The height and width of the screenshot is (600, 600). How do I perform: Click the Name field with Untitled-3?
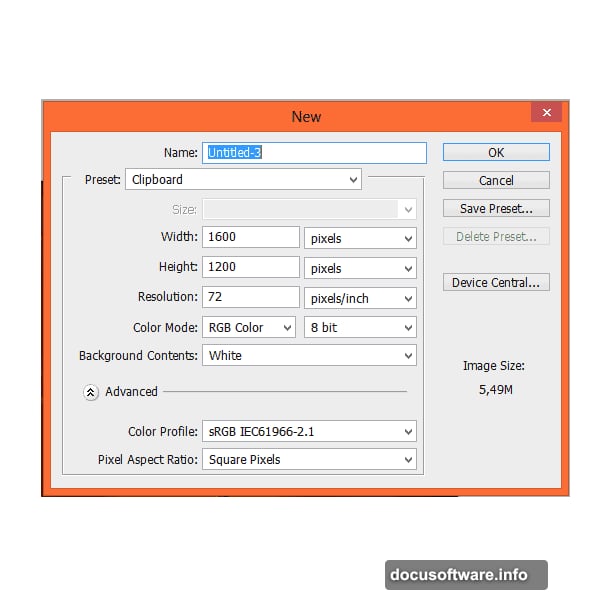click(314, 153)
